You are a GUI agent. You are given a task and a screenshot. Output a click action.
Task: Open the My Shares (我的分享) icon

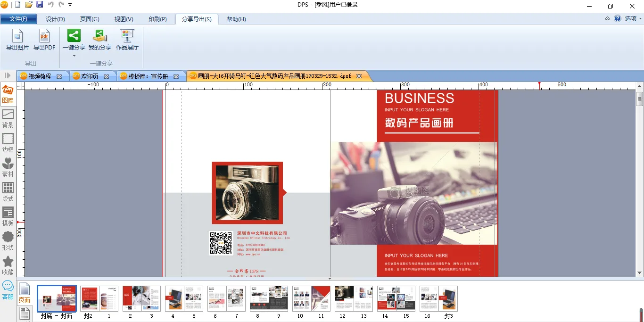coord(99,36)
